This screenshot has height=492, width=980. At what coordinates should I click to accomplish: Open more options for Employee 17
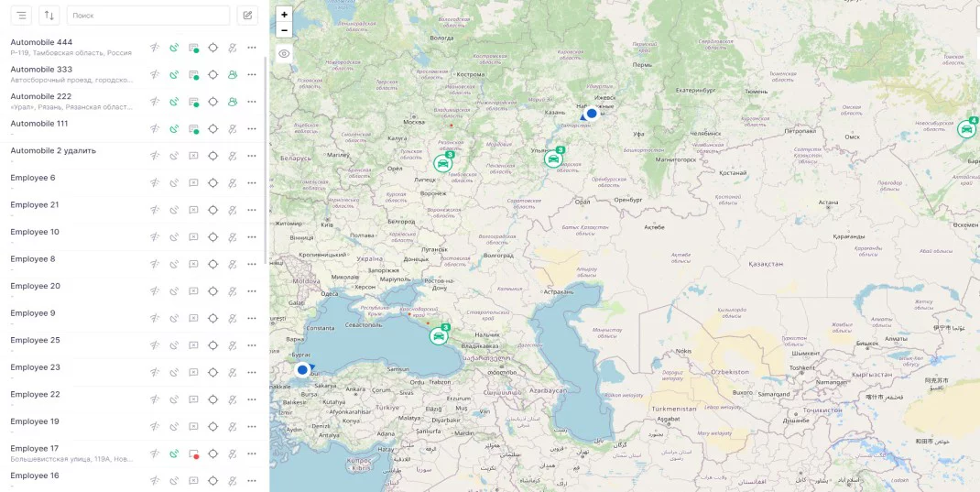(252, 454)
